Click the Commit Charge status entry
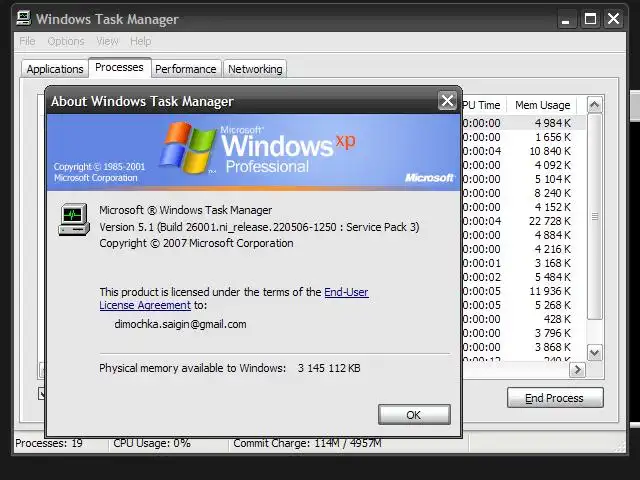Image resolution: width=640 pixels, height=480 pixels. (307, 443)
